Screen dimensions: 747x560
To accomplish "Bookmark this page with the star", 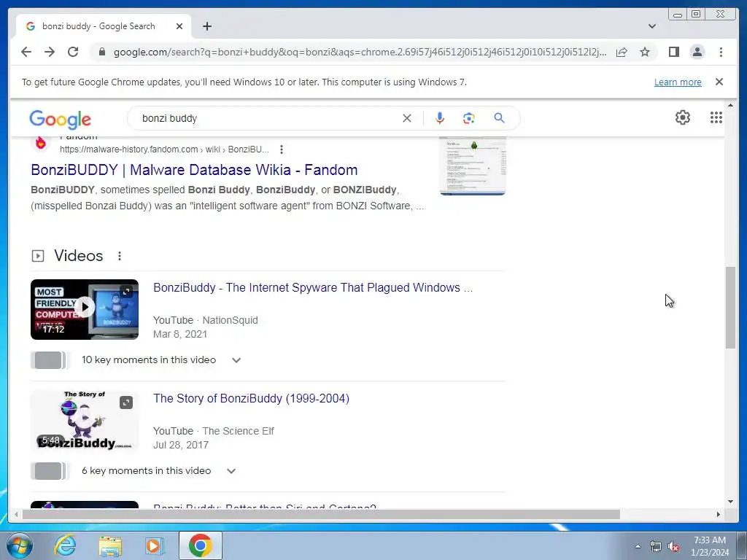I will 645,52.
